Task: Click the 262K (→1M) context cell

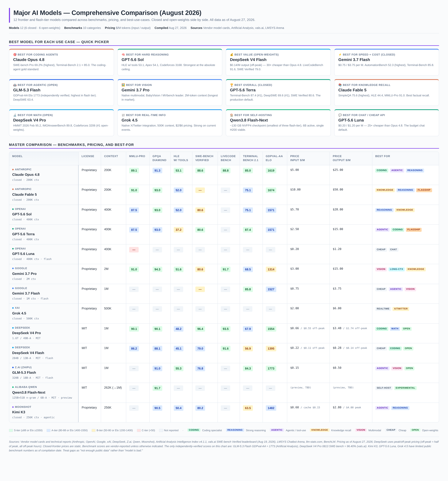Action: (113, 388)
